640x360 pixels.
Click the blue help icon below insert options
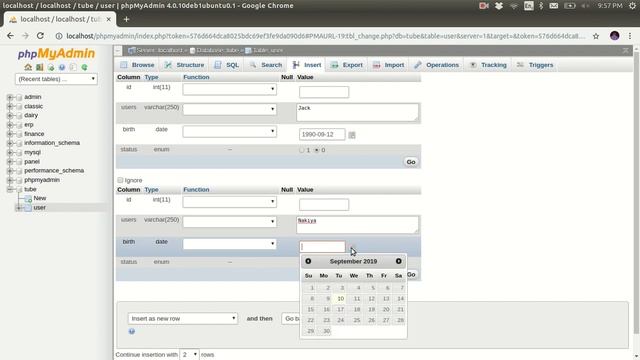click(131, 331)
